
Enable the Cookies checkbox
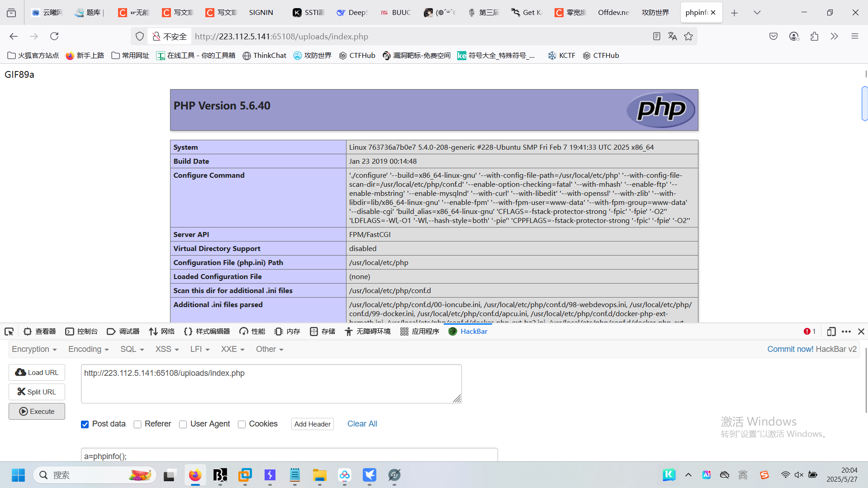[242, 424]
